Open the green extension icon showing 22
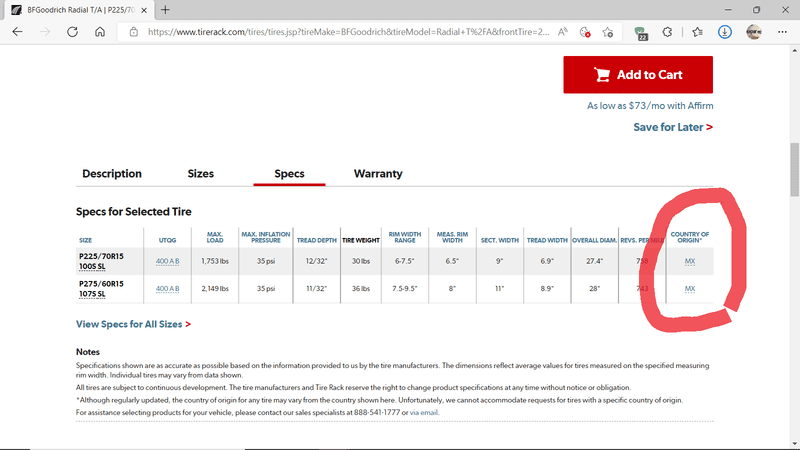800x450 pixels. (641, 33)
